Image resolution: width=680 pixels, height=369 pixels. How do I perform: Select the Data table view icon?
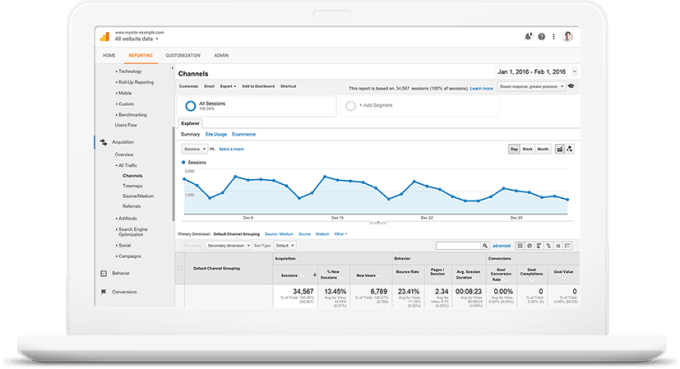click(x=520, y=246)
